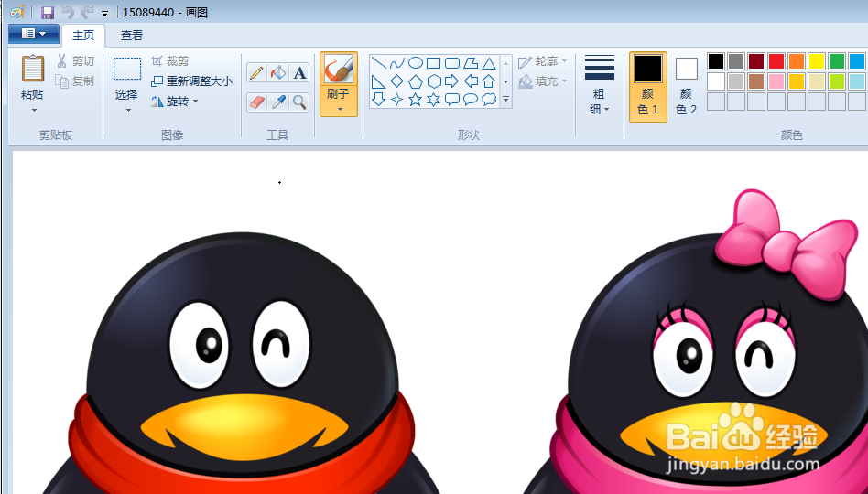Choose the Right arrow shape
The height and width of the screenshot is (494, 868).
pyautogui.click(x=452, y=81)
